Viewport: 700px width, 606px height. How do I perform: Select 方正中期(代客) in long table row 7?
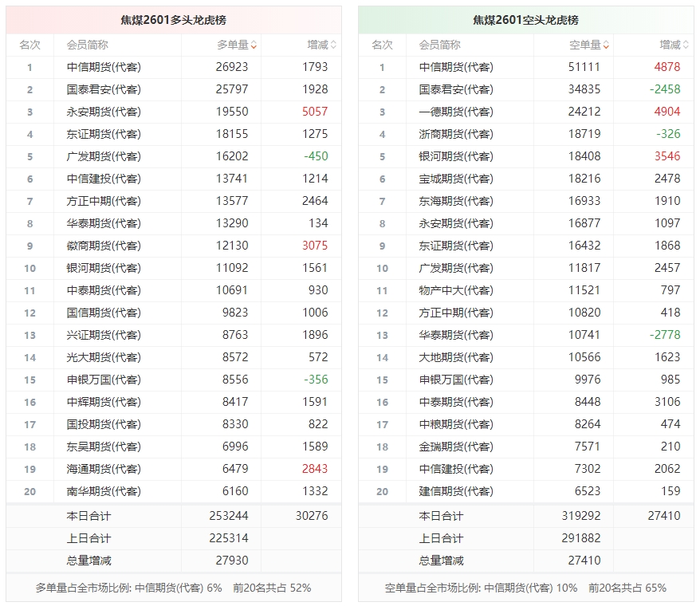click(104, 201)
